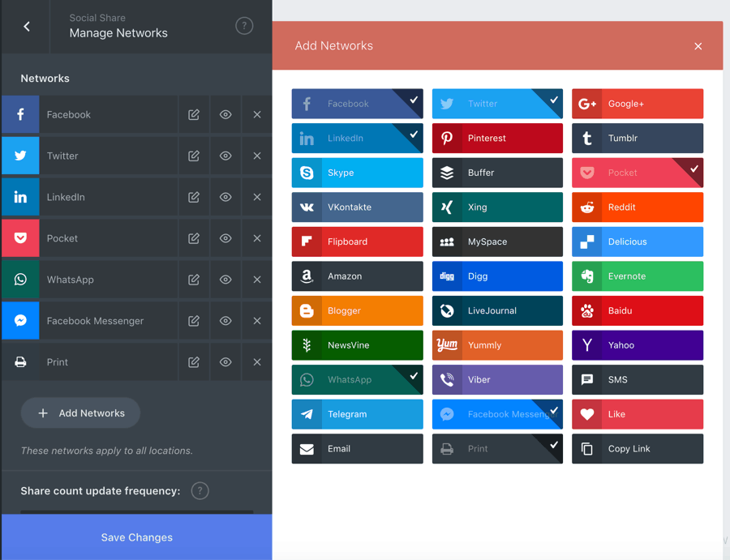Image resolution: width=730 pixels, height=560 pixels.
Task: Add the Viber network
Action: [x=497, y=379]
